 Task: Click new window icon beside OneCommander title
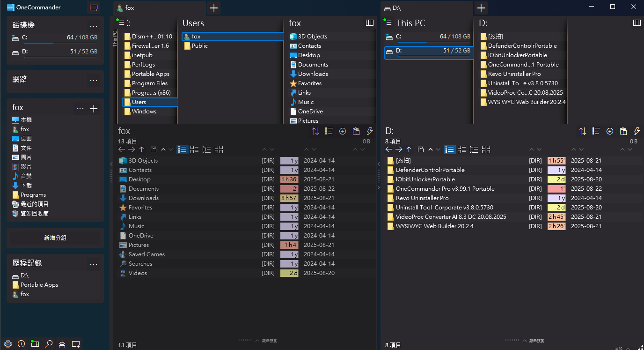(x=94, y=8)
